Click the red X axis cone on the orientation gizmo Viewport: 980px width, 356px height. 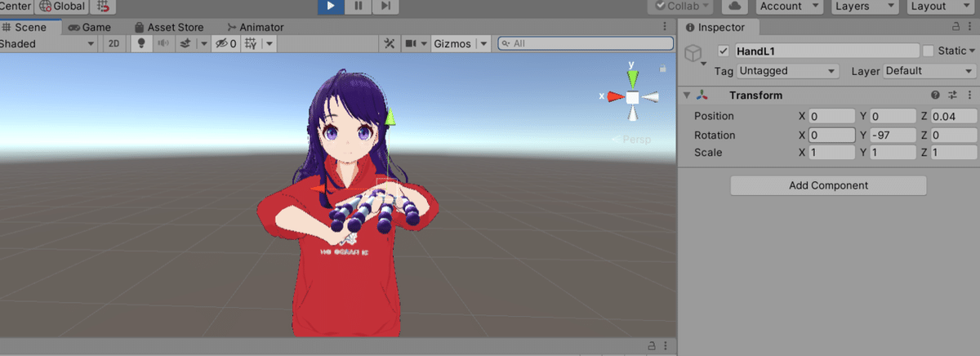click(x=616, y=96)
